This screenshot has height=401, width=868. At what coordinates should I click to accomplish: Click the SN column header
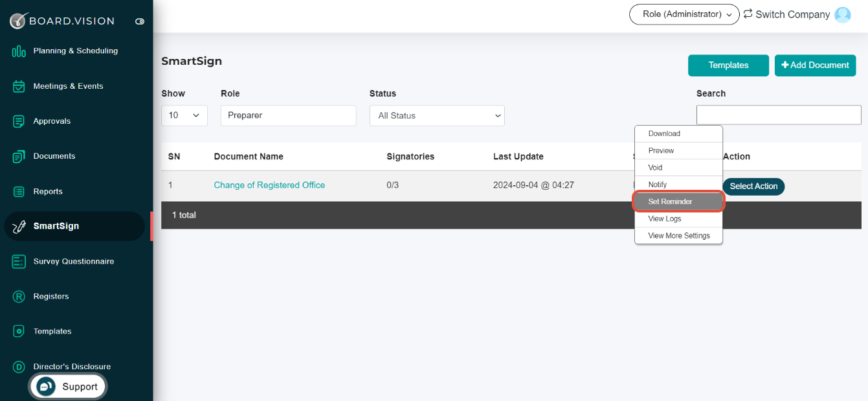(x=174, y=157)
